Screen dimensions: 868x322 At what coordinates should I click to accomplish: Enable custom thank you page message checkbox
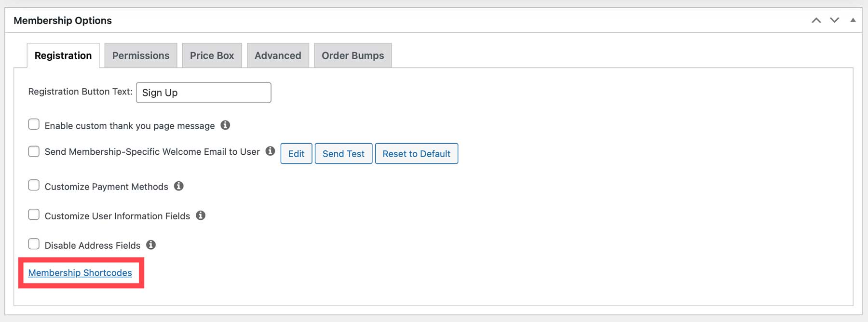point(34,124)
